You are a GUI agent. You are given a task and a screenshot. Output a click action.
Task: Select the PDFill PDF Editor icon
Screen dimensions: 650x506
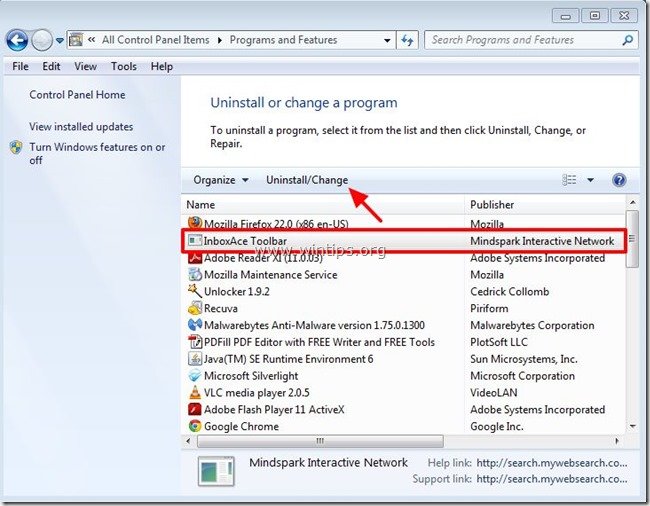click(x=195, y=342)
